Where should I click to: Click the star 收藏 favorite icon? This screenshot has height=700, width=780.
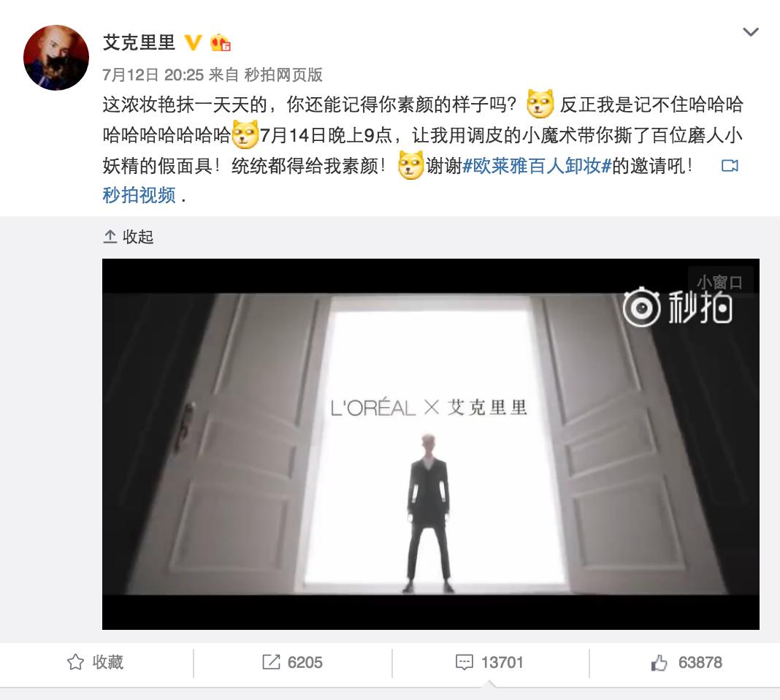click(76, 662)
